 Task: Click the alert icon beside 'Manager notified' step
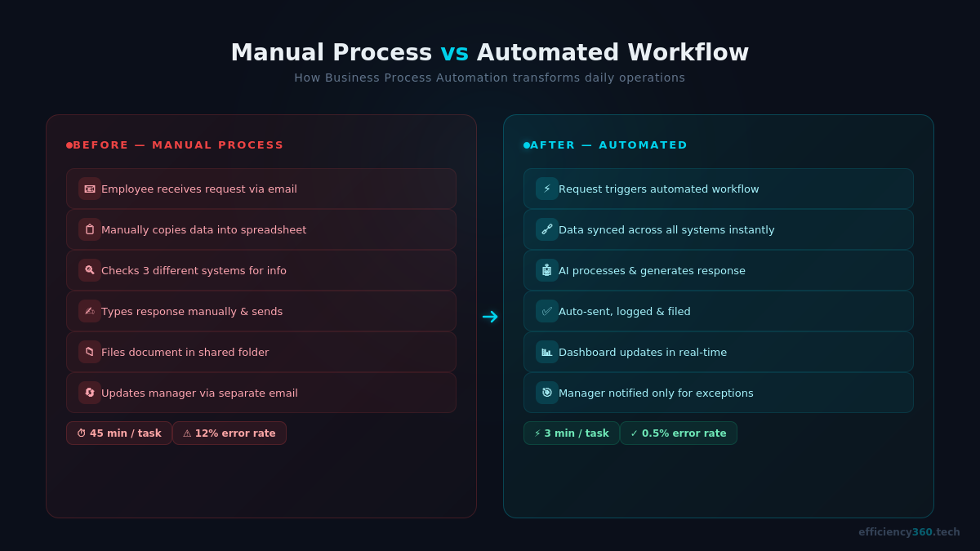coord(546,393)
